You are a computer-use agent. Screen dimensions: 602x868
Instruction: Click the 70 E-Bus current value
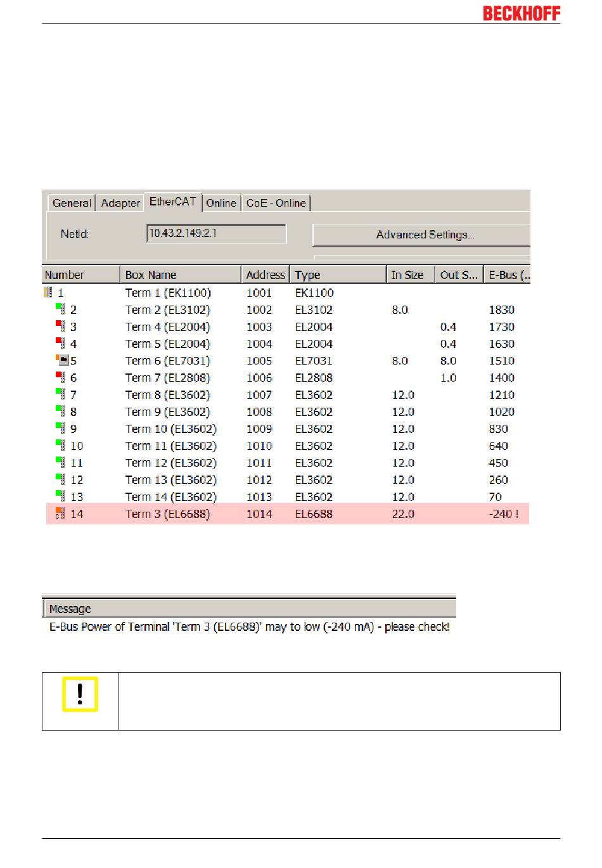(495, 496)
